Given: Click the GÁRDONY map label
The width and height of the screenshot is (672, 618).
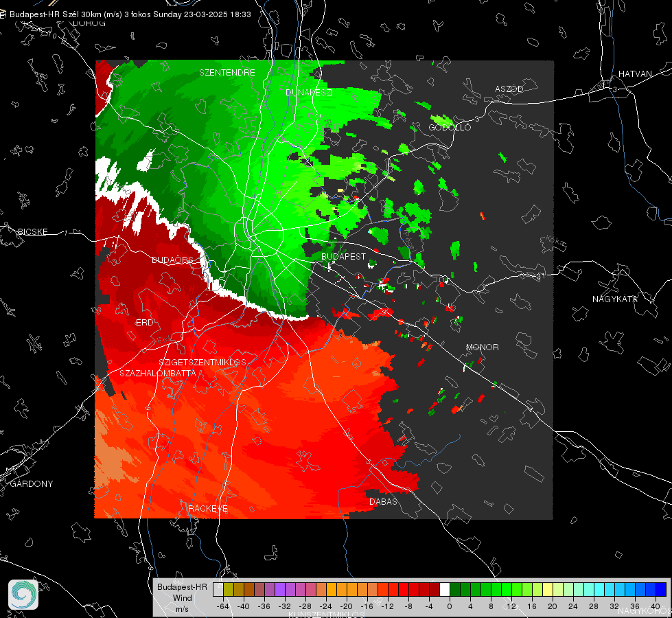Looking at the screenshot, I should (32, 484).
